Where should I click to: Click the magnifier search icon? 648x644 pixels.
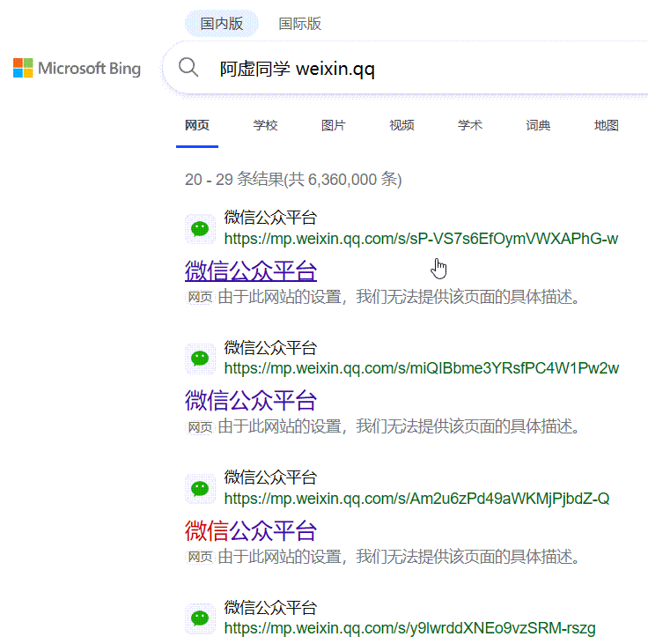[188, 68]
